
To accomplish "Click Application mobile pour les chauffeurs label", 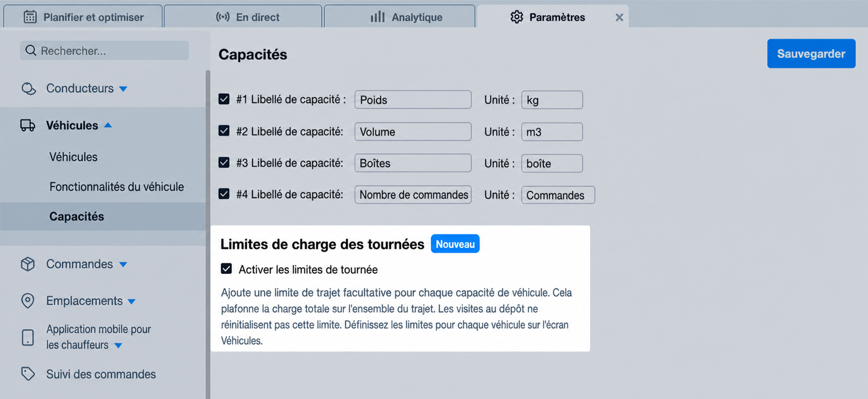I will (99, 337).
